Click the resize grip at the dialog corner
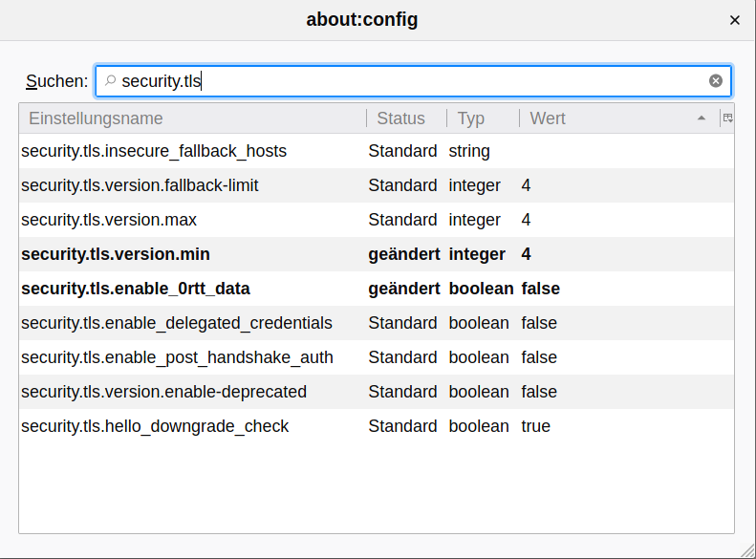The width and height of the screenshot is (756, 559). click(x=747, y=550)
